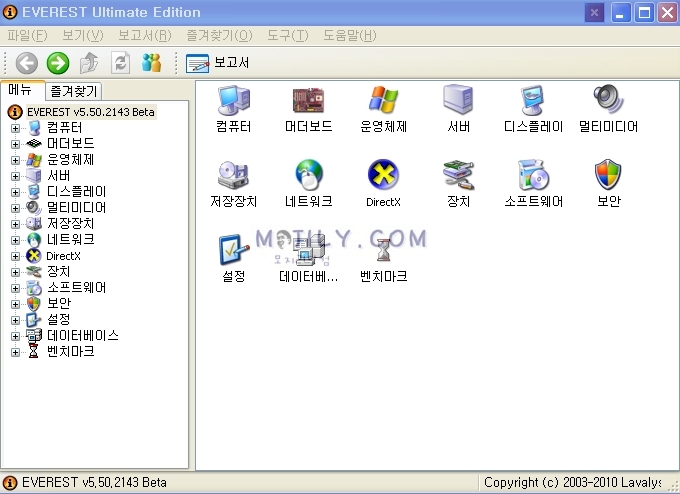
Task: Expand the 컴퓨터 tree node
Action: click(15, 128)
